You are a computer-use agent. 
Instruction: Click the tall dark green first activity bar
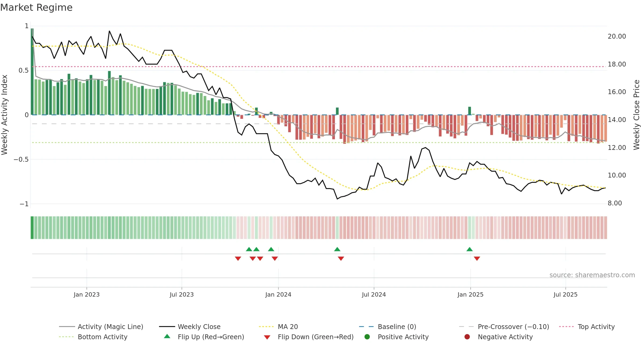tap(32, 72)
